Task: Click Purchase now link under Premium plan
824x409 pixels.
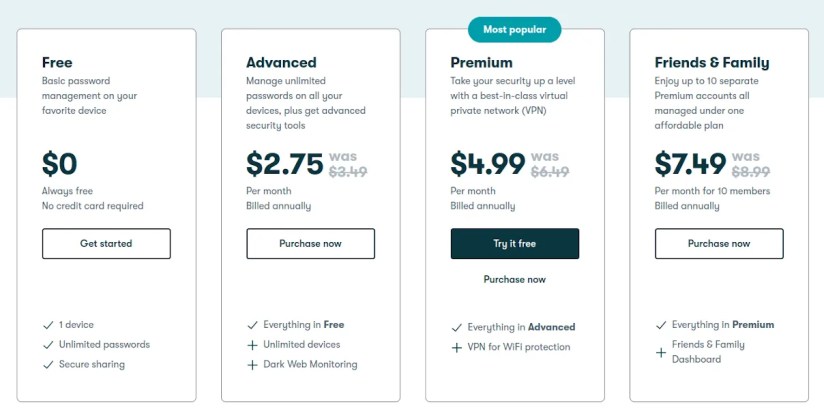Action: tap(514, 279)
